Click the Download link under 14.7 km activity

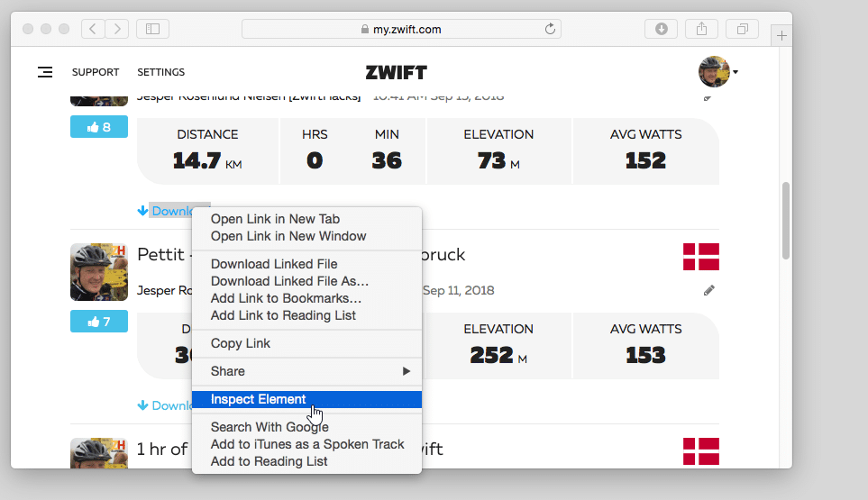pos(164,211)
